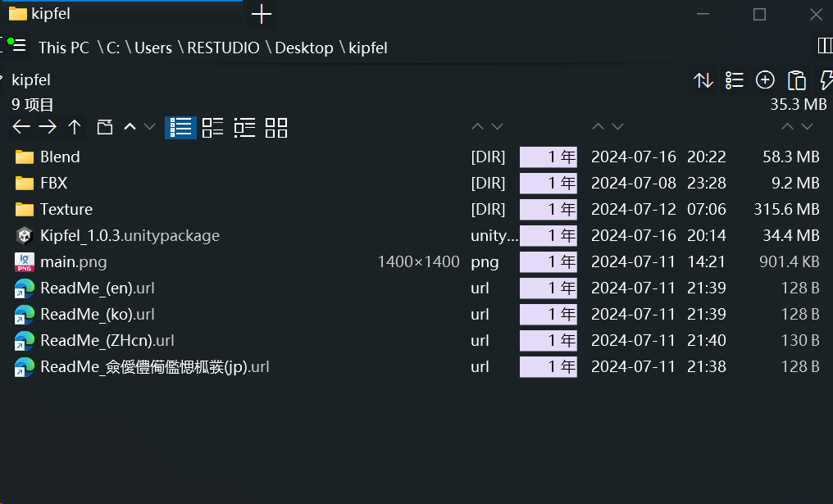Click the Desktop breadcrumb in path

(x=304, y=48)
